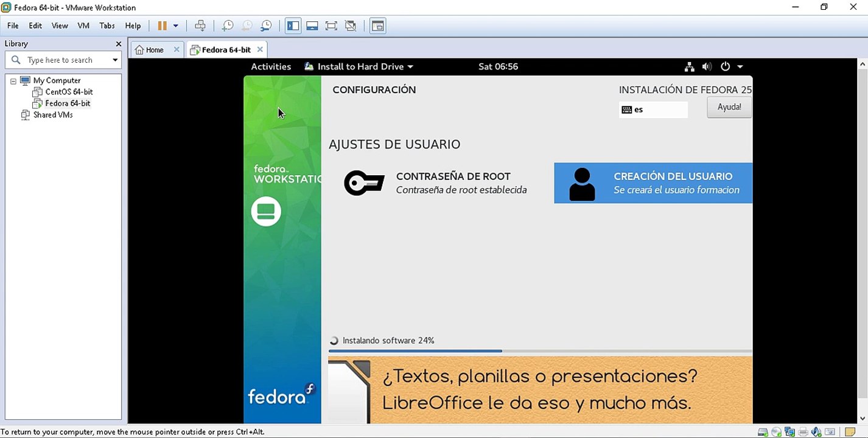
Task: Expand the GNOME system menu arrow
Action: pos(740,67)
